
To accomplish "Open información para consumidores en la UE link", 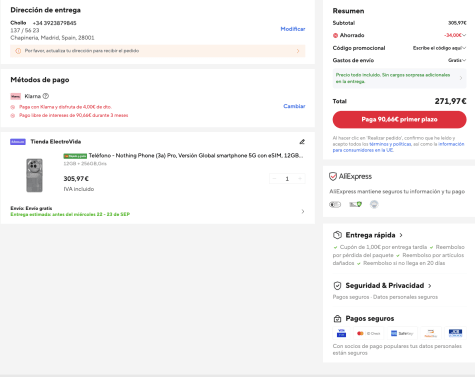I will pyautogui.click(x=398, y=147).
